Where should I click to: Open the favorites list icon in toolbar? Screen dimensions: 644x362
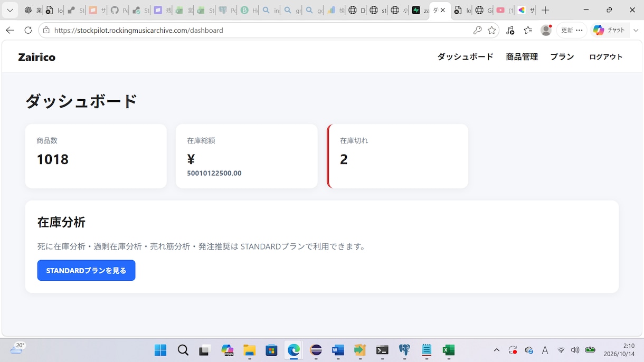coord(528,30)
